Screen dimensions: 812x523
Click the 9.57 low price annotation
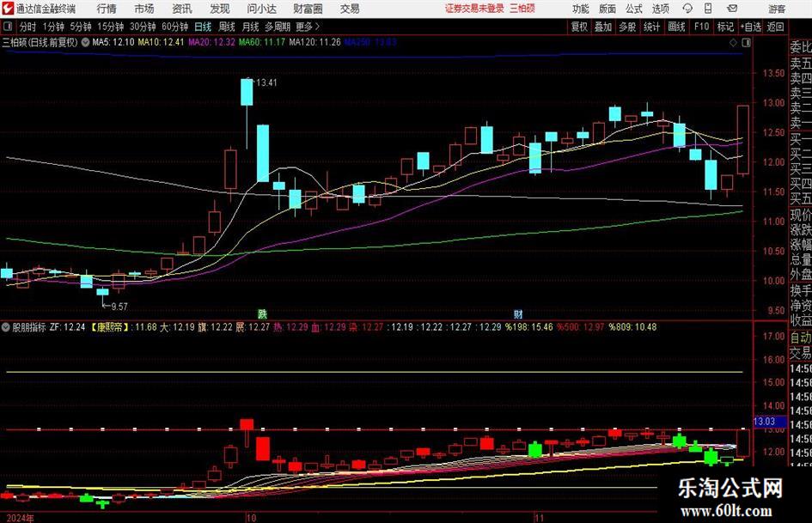[119, 307]
